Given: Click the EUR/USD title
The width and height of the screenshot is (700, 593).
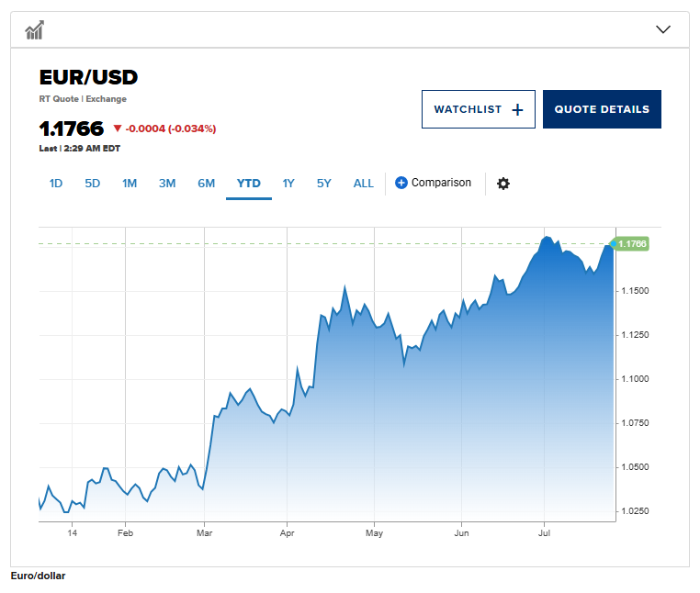Looking at the screenshot, I should pos(88,77).
